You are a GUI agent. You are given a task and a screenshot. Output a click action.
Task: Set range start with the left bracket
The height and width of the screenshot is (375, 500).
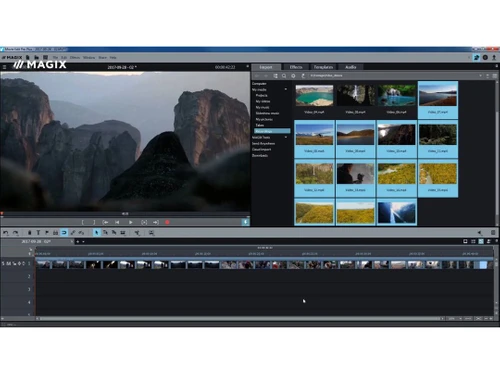[83, 222]
